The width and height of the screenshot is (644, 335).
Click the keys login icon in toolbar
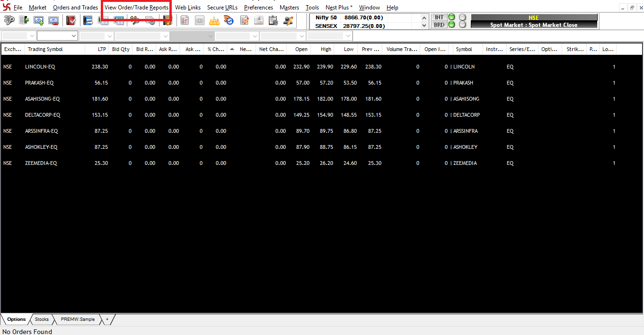pyautogui.click(x=9, y=20)
